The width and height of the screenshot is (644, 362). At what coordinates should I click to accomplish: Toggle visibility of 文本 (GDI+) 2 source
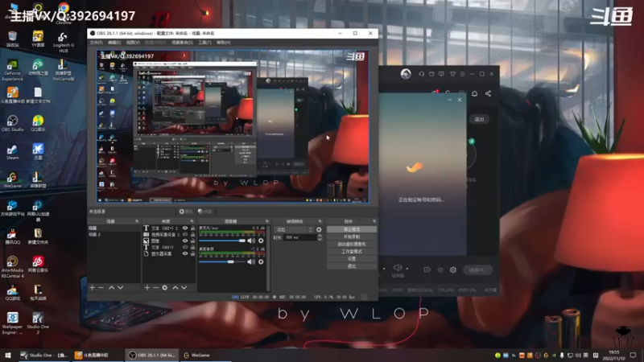[185, 228]
